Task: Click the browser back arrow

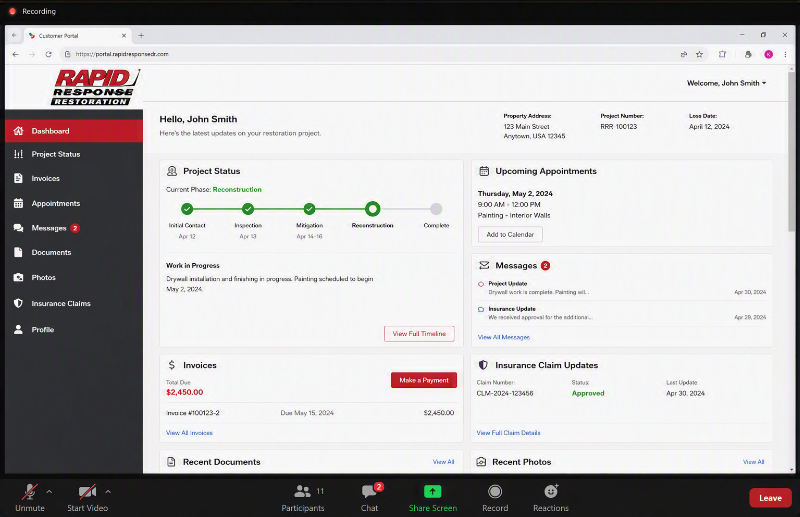Action: click(15, 54)
